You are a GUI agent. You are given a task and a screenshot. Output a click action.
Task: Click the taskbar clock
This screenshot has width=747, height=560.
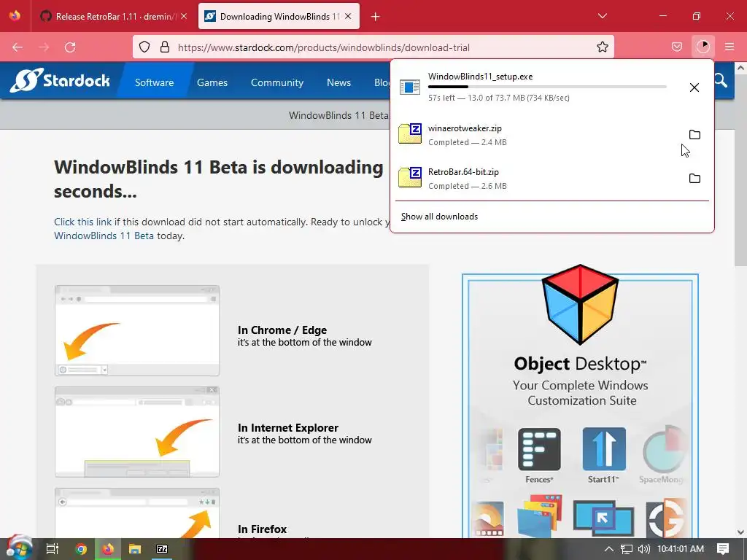pyautogui.click(x=681, y=549)
